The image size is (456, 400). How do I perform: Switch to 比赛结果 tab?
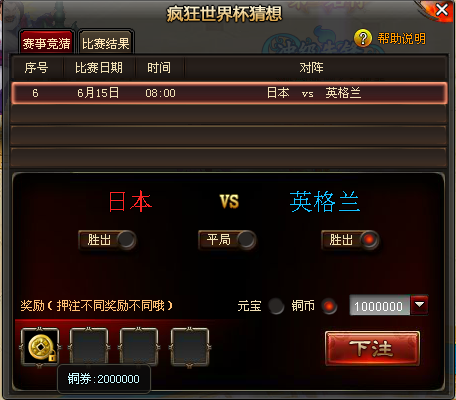point(106,43)
